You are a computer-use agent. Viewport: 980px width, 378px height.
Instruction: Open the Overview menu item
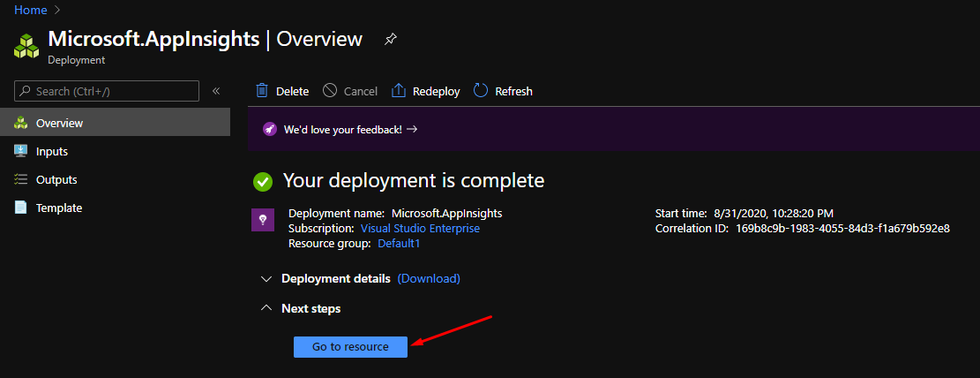pos(59,123)
